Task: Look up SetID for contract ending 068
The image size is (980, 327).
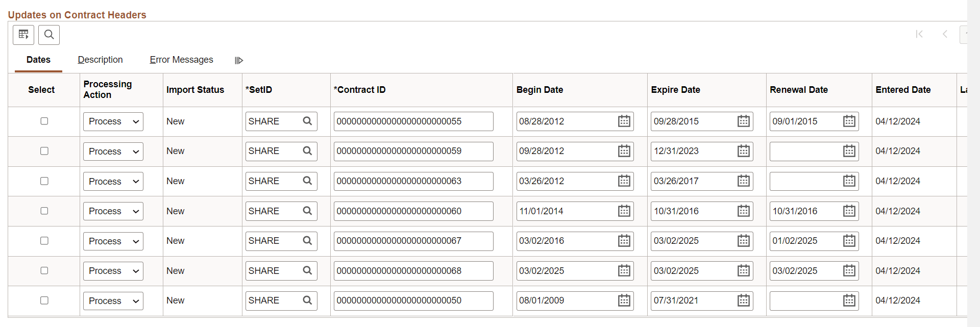Action: point(307,271)
